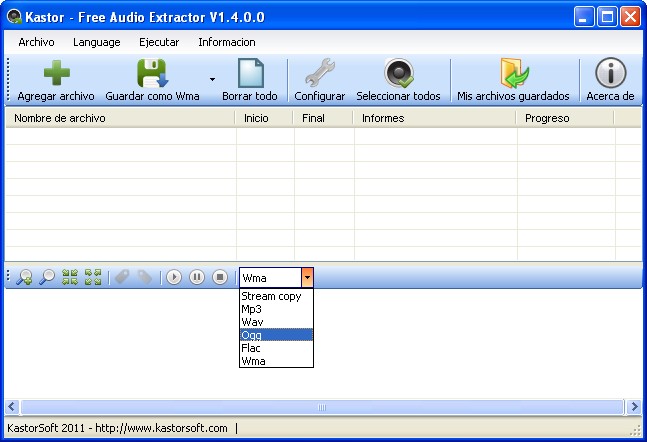The height and width of the screenshot is (442, 647).
Task: Click the Final column header
Action: [323, 118]
